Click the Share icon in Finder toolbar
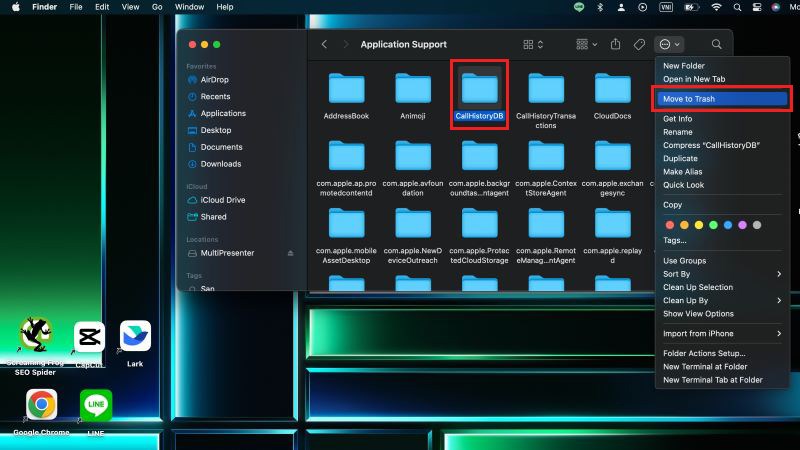The image size is (800, 450). pos(616,45)
